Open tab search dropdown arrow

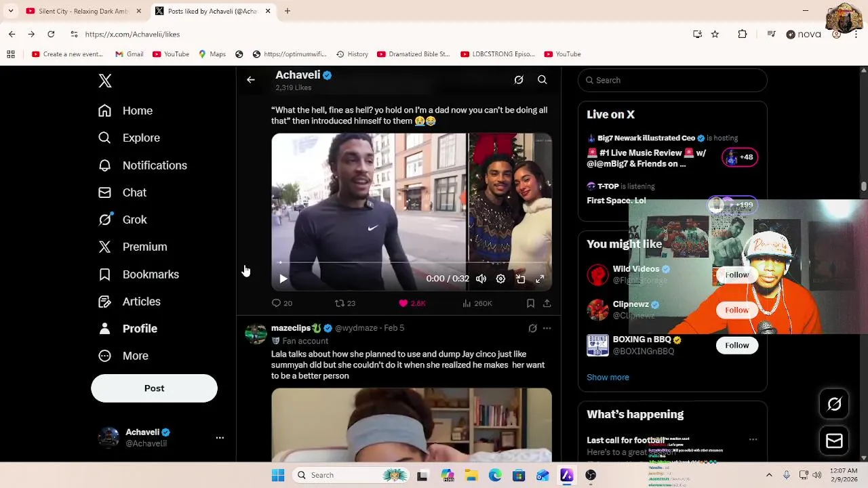[11, 11]
